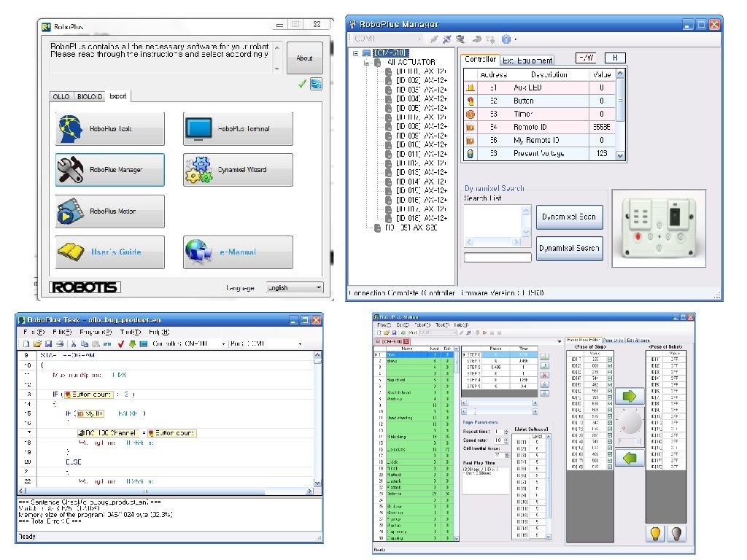747x560 pixels.
Task: Open the Language dropdown in RoboPlus launcher
Action: pos(295,287)
